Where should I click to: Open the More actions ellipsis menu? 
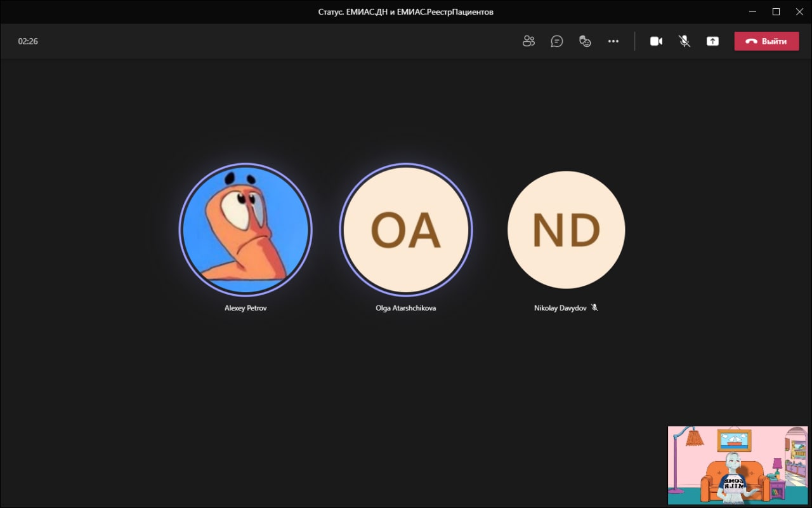613,41
